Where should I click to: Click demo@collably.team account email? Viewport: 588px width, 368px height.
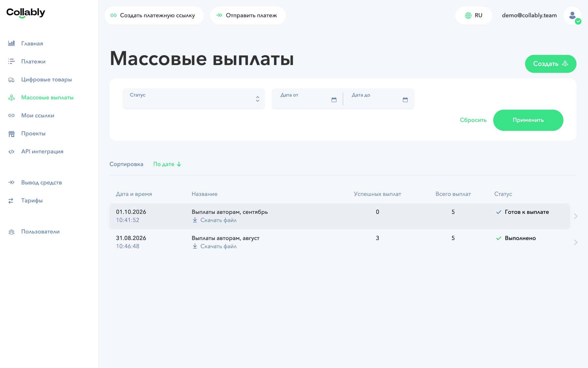[x=529, y=15]
